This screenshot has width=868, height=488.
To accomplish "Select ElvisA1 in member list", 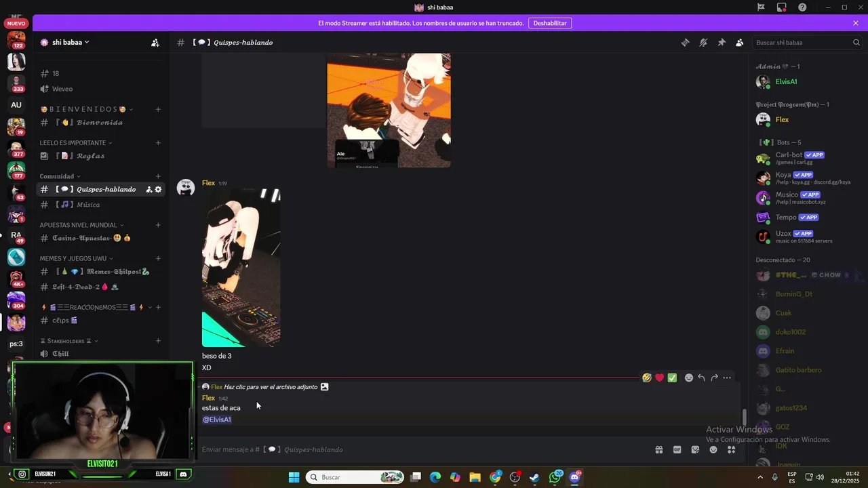I will pyautogui.click(x=807, y=82).
